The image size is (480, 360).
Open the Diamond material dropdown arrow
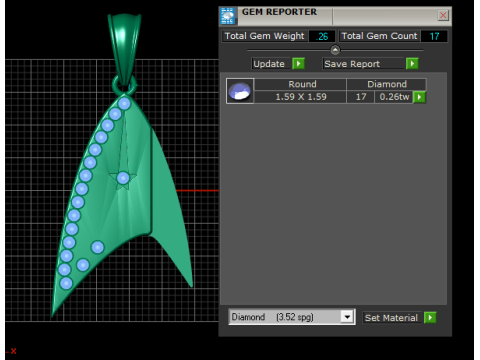tap(347, 317)
